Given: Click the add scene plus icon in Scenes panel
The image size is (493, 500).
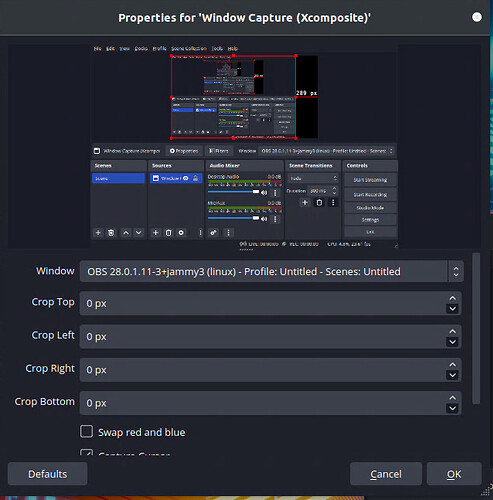Looking at the screenshot, I should 98,233.
